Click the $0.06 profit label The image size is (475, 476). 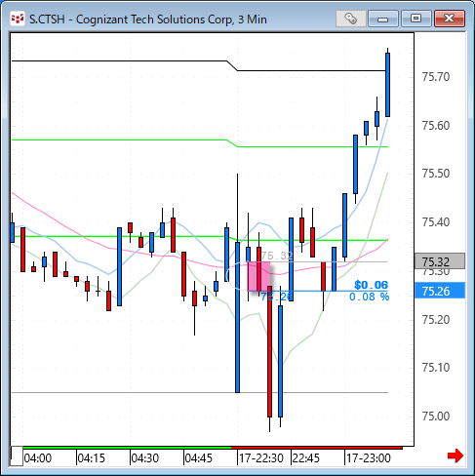pos(371,285)
